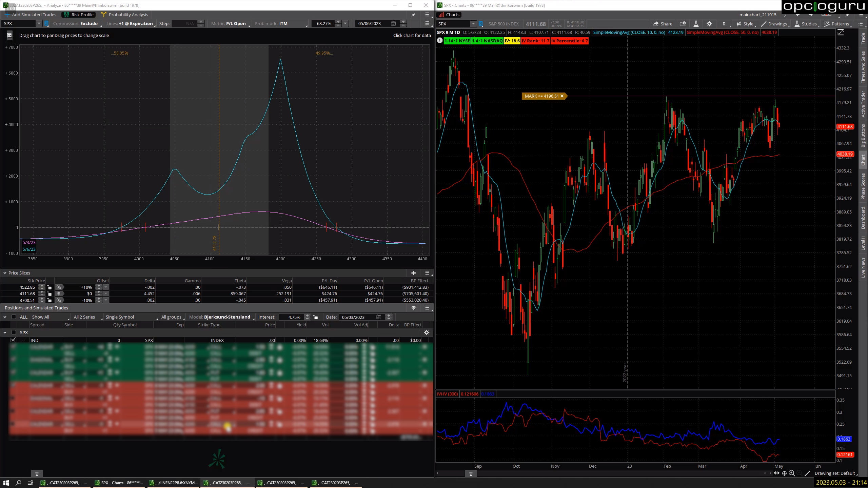
Task: Open Windows taskbar search icon
Action: 18,483
